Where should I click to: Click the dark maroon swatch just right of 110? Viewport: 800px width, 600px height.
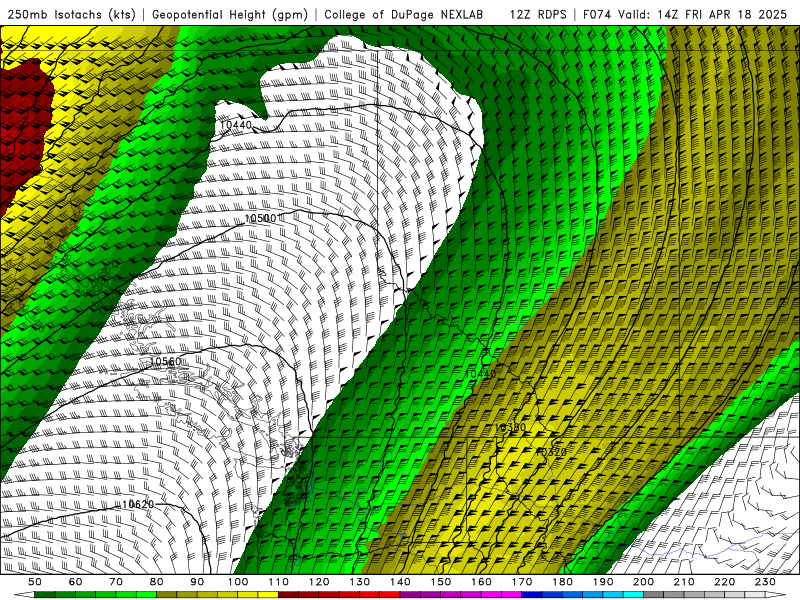coord(288,595)
